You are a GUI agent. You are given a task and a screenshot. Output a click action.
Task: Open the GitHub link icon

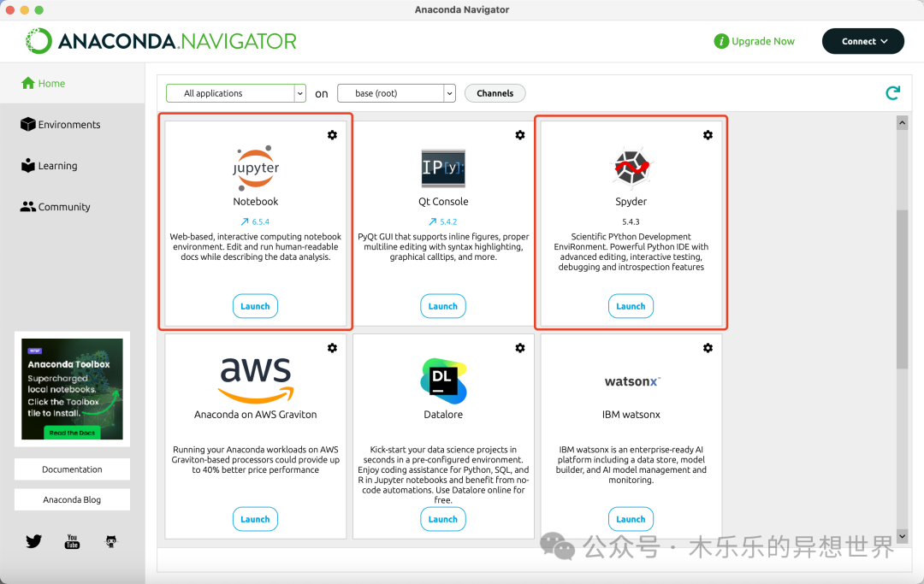tap(110, 541)
